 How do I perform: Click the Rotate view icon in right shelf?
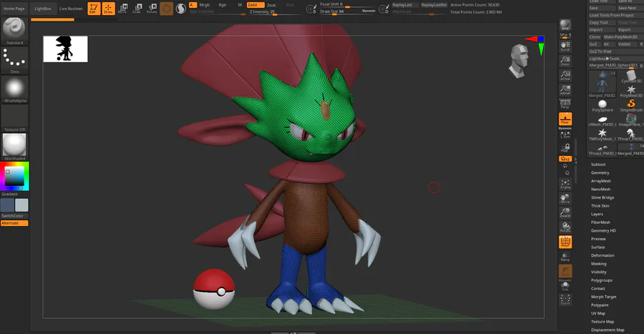[565, 227]
